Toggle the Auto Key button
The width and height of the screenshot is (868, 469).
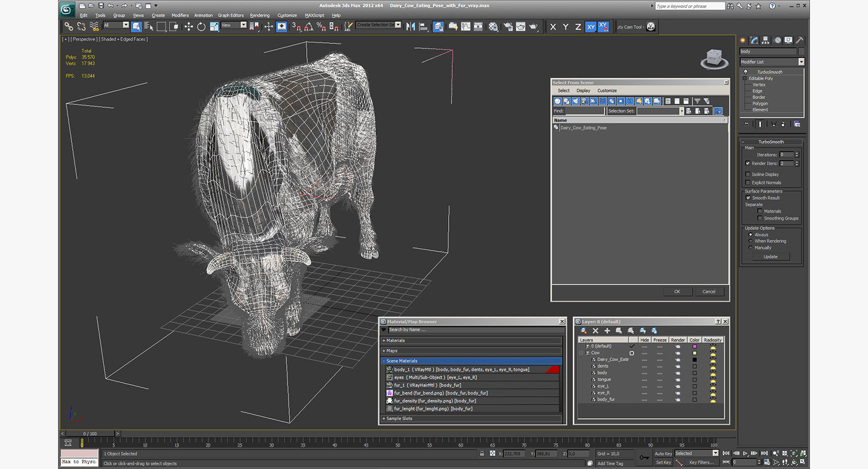point(663,453)
